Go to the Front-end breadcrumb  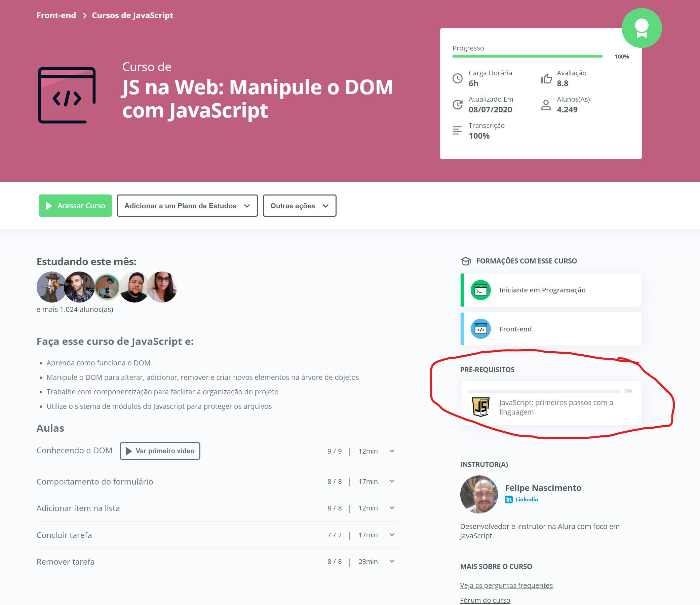56,15
